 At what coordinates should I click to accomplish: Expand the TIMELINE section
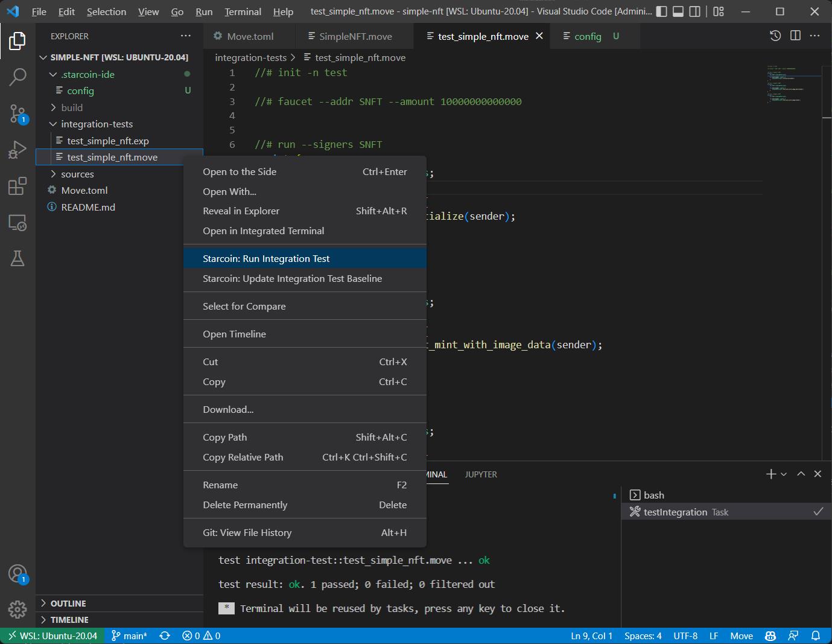coord(119,620)
